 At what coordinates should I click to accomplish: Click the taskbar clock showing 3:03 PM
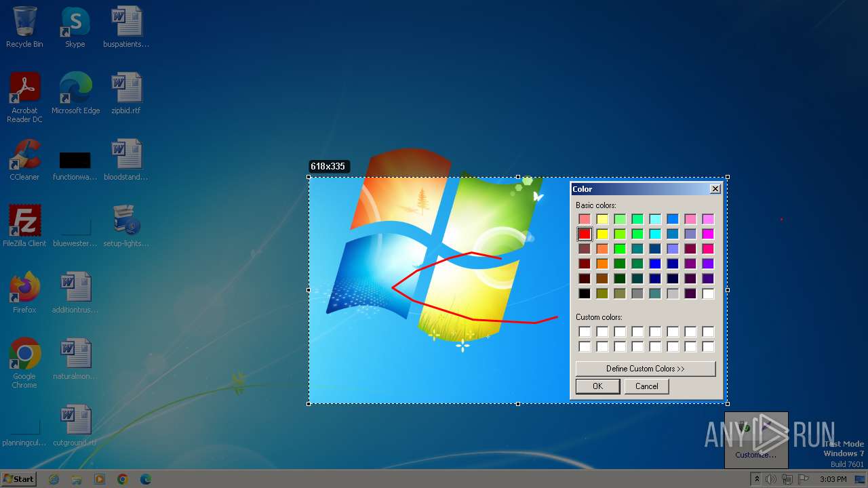(x=833, y=479)
